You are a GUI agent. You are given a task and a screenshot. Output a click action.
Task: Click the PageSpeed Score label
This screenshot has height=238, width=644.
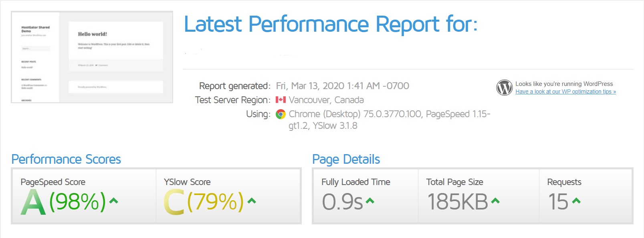[x=53, y=182]
